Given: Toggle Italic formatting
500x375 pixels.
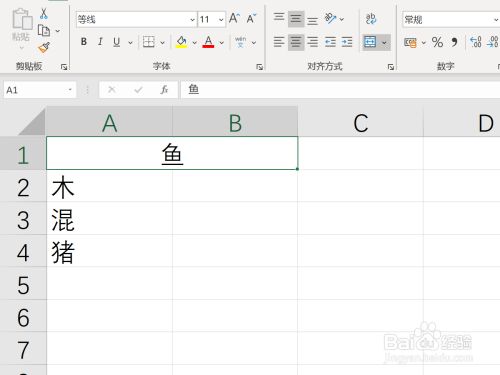Looking at the screenshot, I should [x=100, y=42].
